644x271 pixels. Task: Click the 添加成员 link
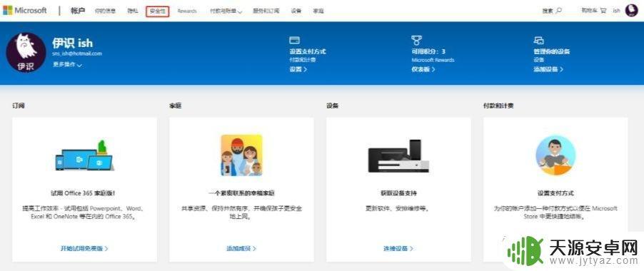(241, 248)
